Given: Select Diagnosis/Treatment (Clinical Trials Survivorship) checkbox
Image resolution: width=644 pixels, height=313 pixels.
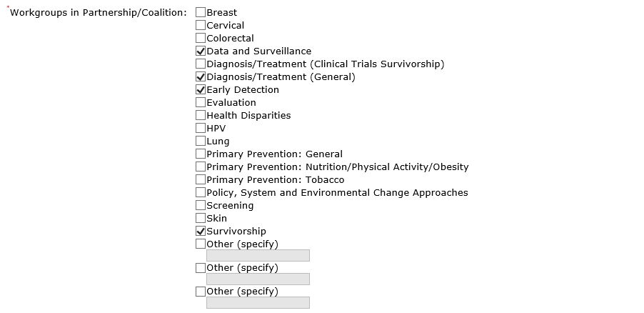Looking at the screenshot, I should [201, 64].
